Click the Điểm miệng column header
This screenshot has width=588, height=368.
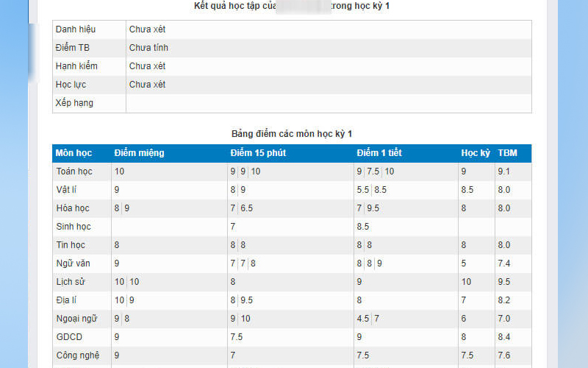[139, 153]
